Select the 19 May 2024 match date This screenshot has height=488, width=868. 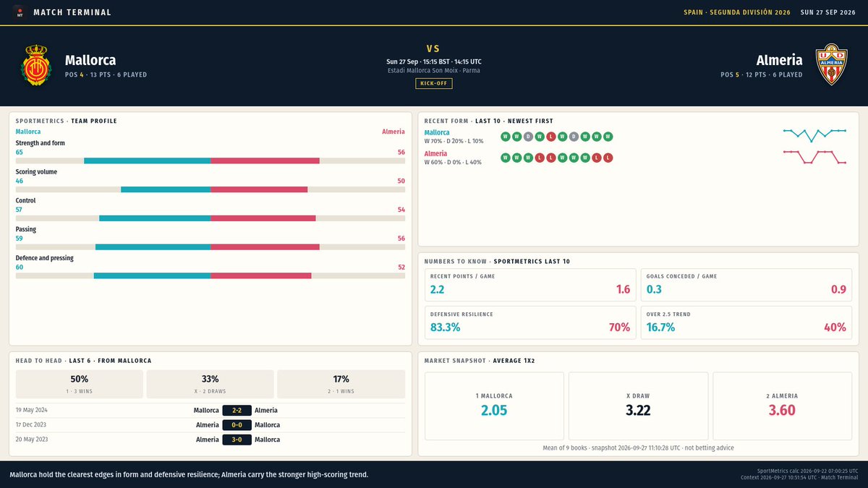click(x=32, y=410)
